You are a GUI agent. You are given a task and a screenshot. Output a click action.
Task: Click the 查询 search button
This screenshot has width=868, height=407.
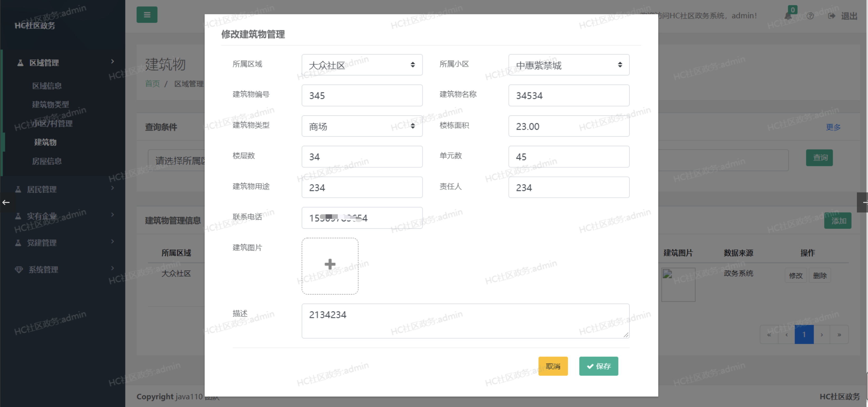pyautogui.click(x=819, y=158)
